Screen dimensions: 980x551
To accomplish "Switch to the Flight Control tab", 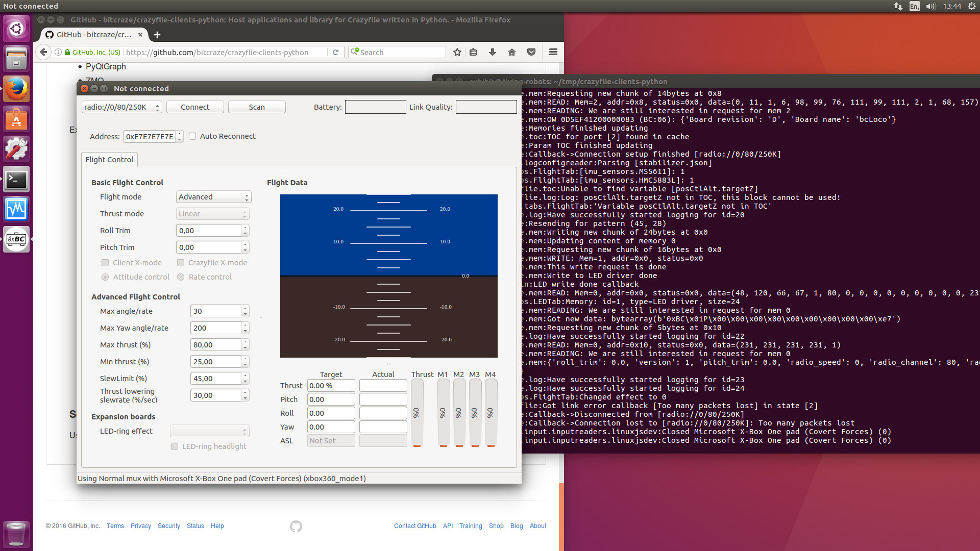I will 109,160.
